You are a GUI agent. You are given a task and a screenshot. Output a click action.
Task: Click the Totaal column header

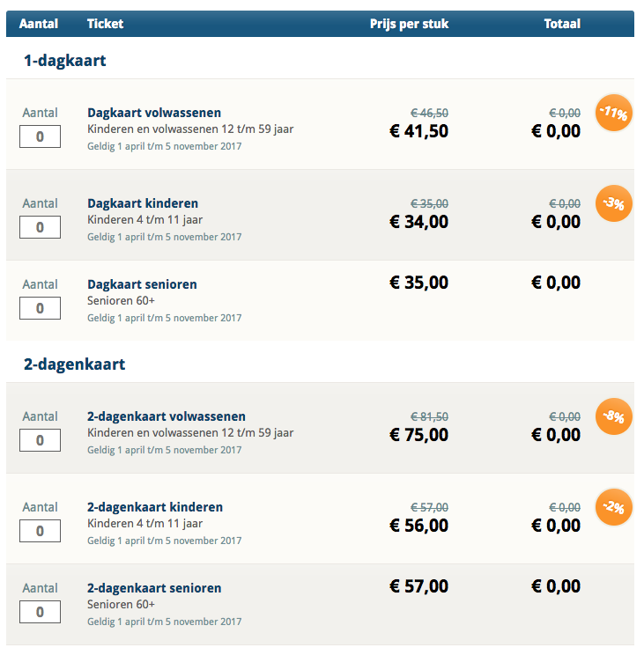(x=562, y=24)
